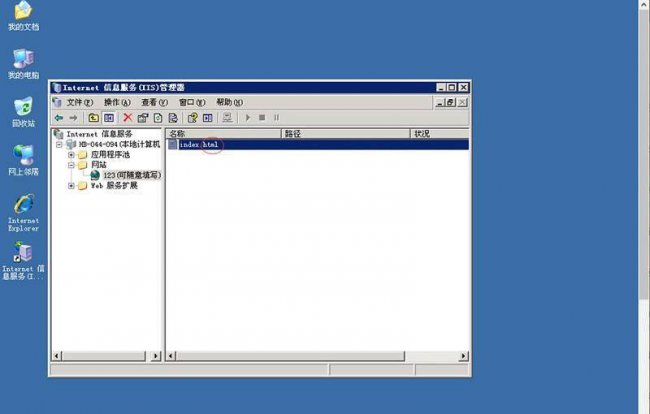The image size is (650, 414).
Task: Go up one level with folder icon
Action: (94, 118)
